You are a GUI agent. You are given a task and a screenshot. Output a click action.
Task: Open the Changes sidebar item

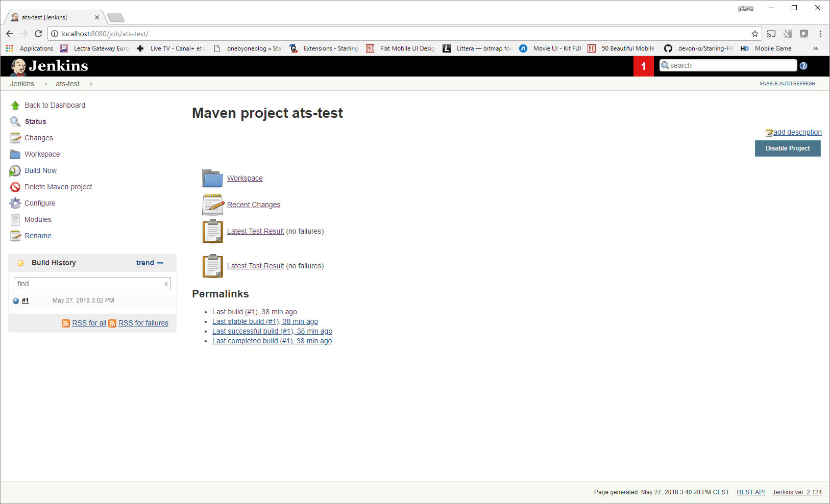39,138
